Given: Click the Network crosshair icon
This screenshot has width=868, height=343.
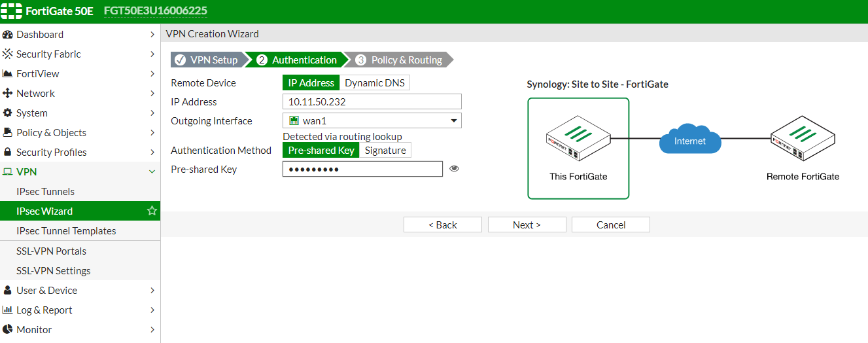Looking at the screenshot, I should (x=8, y=94).
